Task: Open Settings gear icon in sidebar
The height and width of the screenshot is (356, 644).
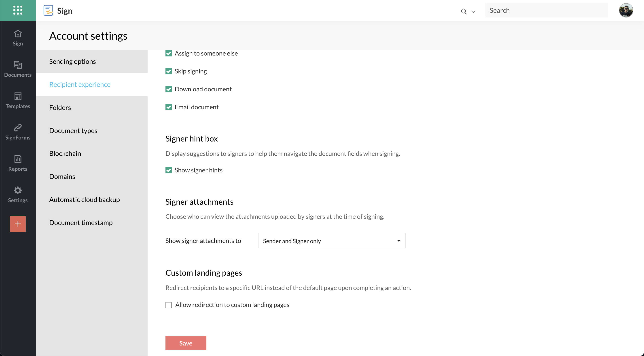Action: click(x=18, y=190)
